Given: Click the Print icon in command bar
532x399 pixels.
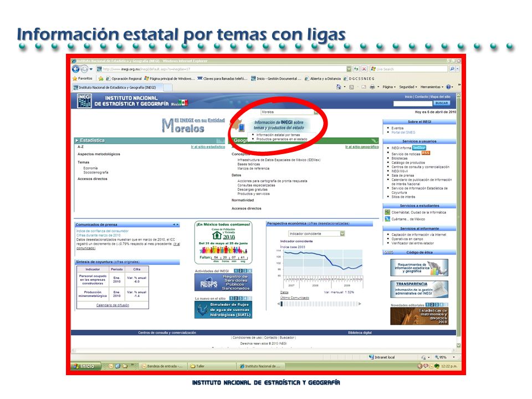Looking at the screenshot, I should click(372, 87).
